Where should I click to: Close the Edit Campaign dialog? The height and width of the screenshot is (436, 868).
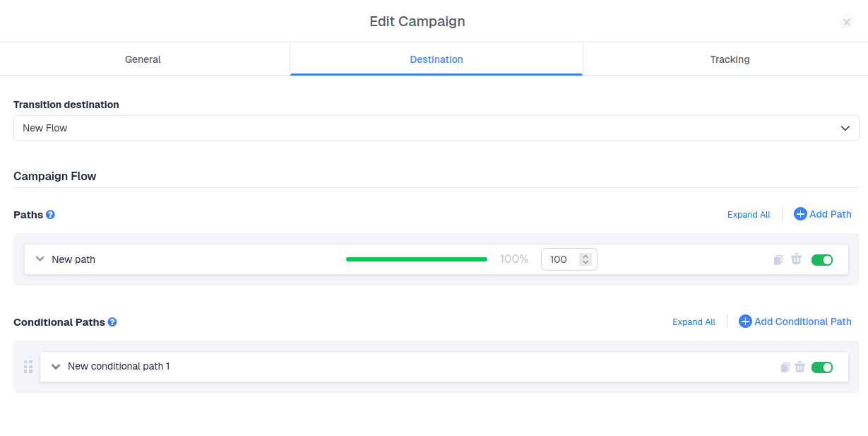coord(847,22)
